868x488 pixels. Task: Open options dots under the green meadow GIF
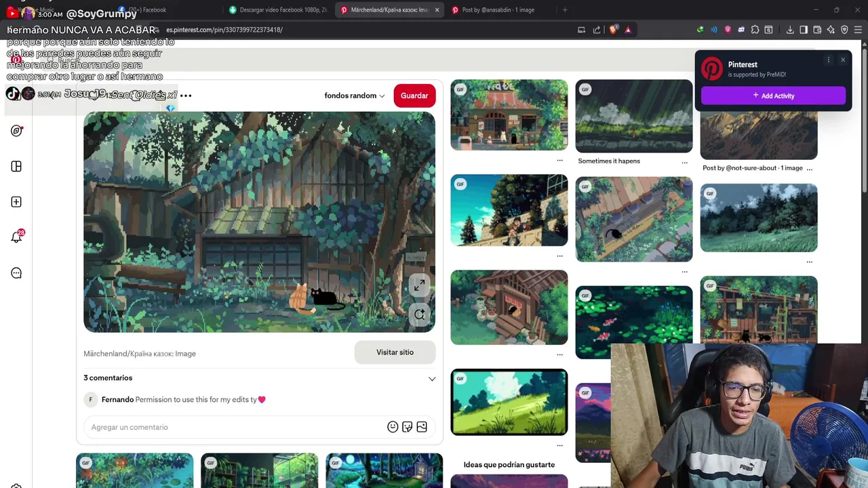tap(559, 445)
